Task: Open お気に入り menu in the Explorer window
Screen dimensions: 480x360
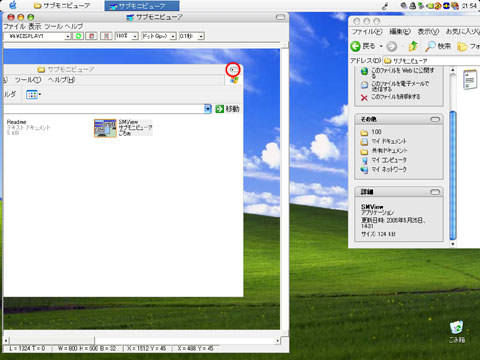Action: [x=463, y=32]
